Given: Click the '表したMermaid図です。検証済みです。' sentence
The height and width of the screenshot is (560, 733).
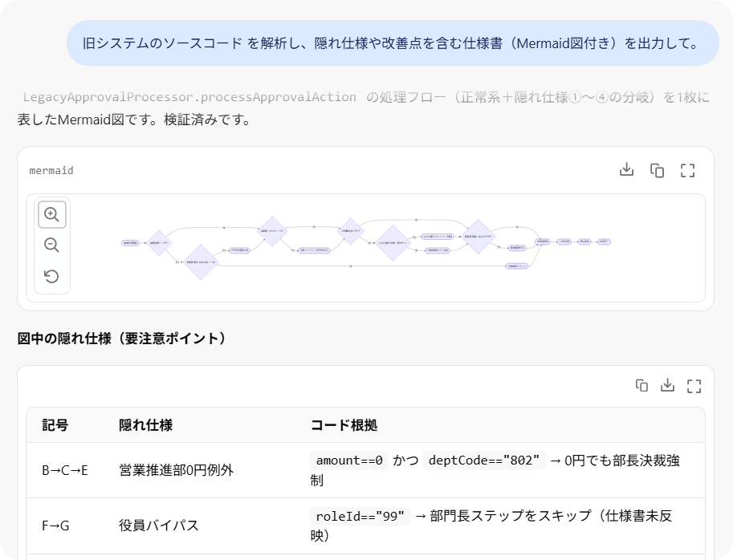Looking at the screenshot, I should pos(136,120).
